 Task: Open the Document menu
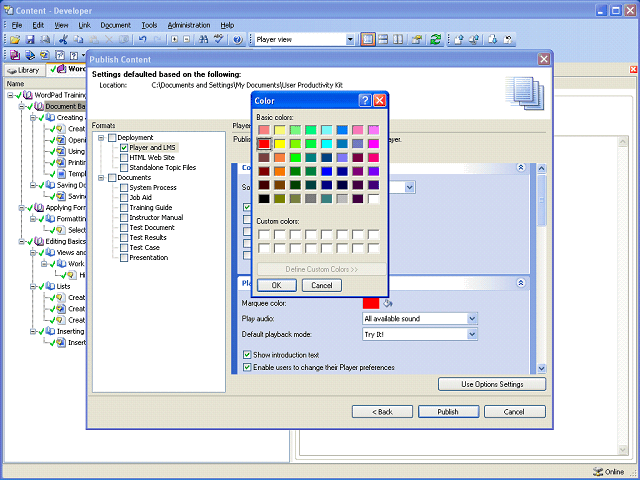116,25
